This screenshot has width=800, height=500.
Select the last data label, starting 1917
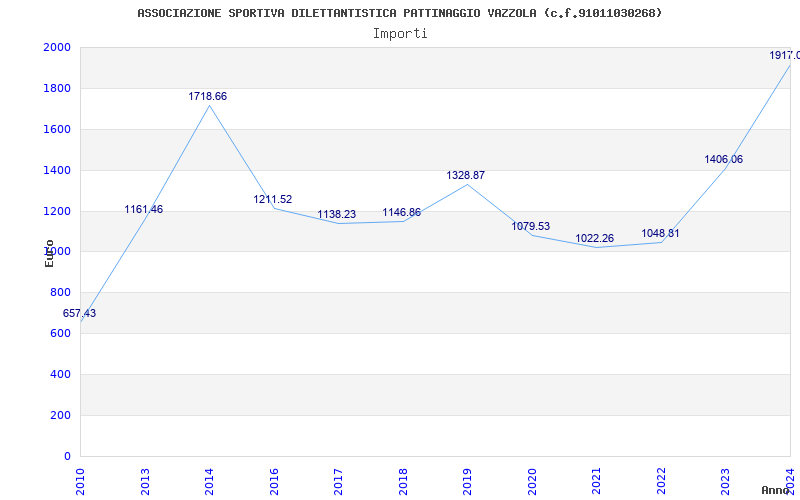coord(785,55)
